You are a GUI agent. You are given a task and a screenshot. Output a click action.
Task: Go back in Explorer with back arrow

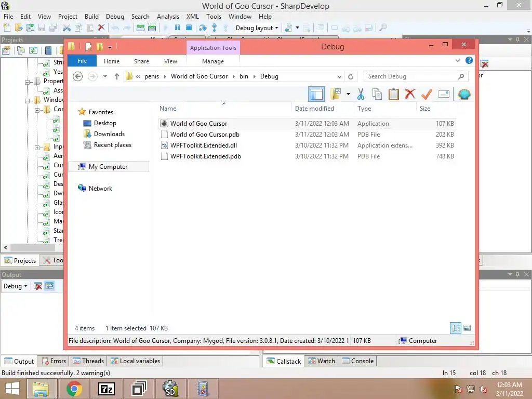pyautogui.click(x=78, y=76)
